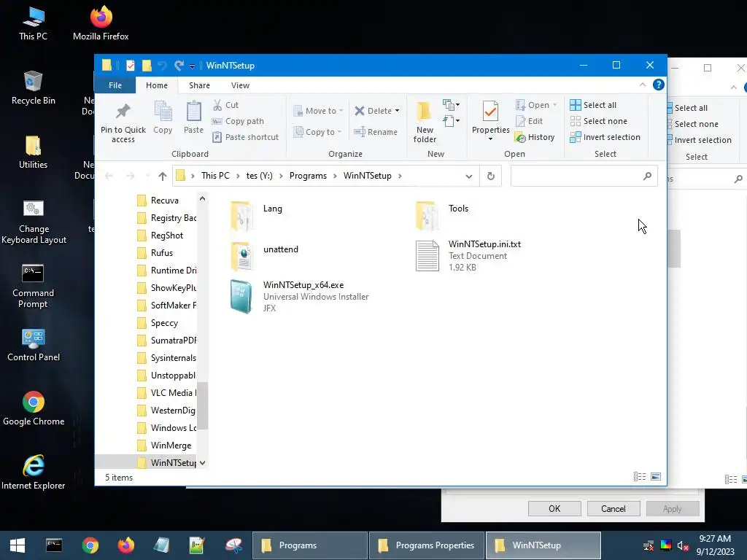This screenshot has width=747, height=560.
Task: Click Select none in WinNTSetup window
Action: [599, 121]
